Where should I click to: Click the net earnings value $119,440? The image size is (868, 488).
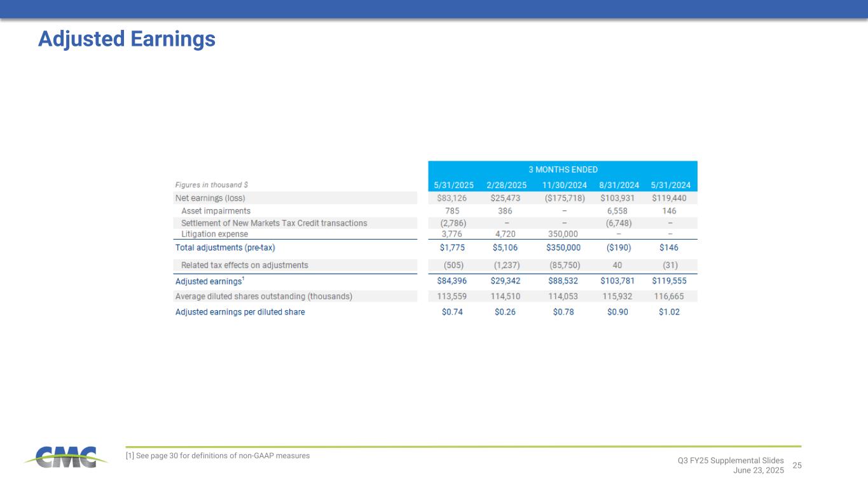coord(670,198)
